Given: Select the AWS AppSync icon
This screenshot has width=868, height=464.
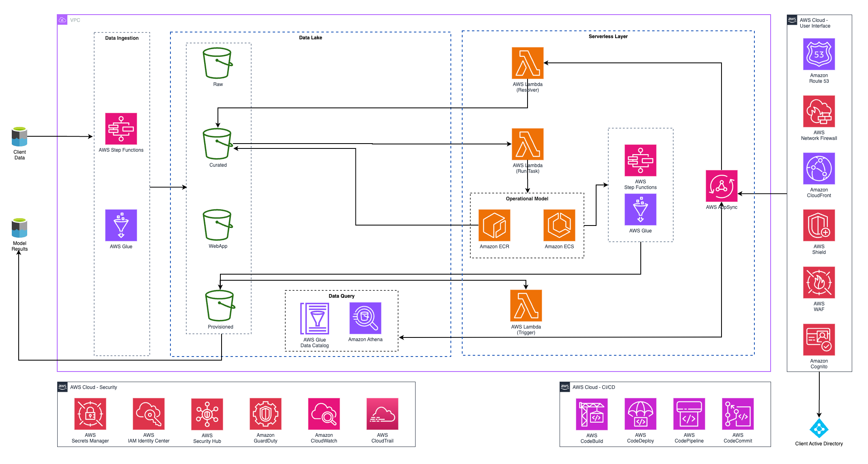Looking at the screenshot, I should point(721,186).
